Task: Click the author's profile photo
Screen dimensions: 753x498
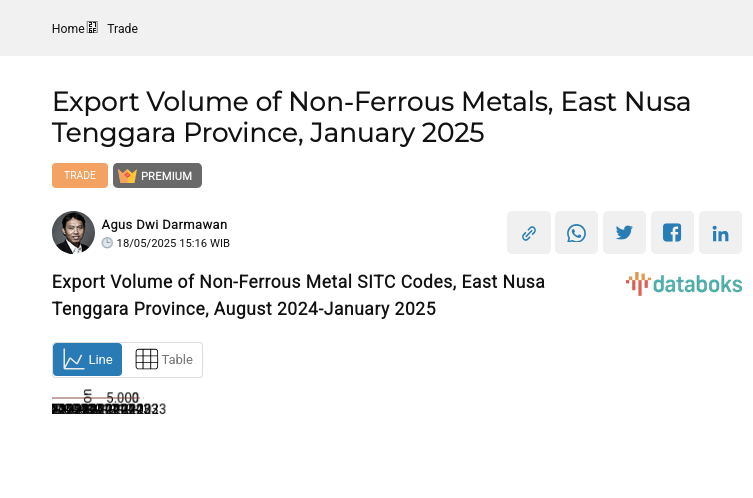Action: [x=73, y=233]
